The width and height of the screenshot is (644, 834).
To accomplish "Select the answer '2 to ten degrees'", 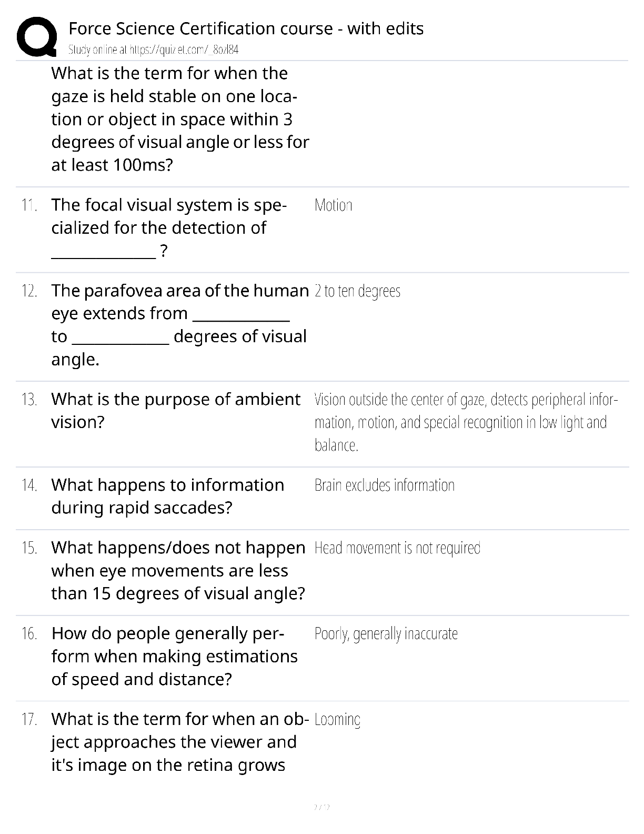I will point(357,291).
